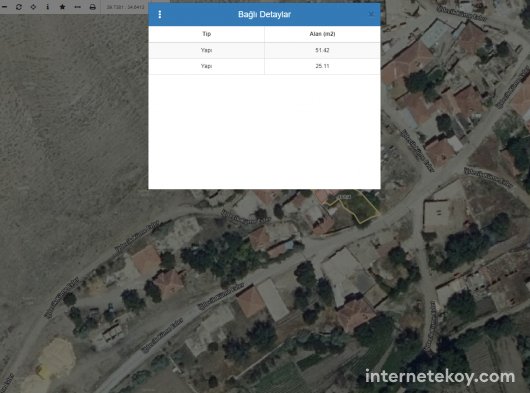Open the three-dot menu in Bağlı Detaylar
This screenshot has height=393, width=530.
click(160, 14)
